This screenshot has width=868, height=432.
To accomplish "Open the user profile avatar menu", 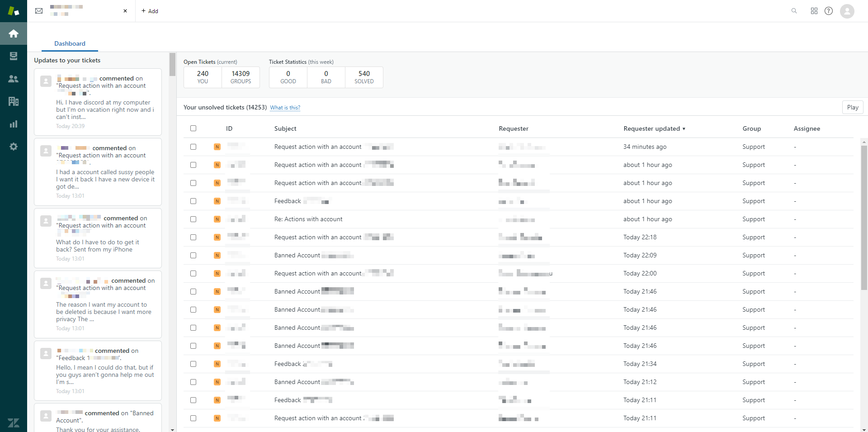I will click(847, 11).
